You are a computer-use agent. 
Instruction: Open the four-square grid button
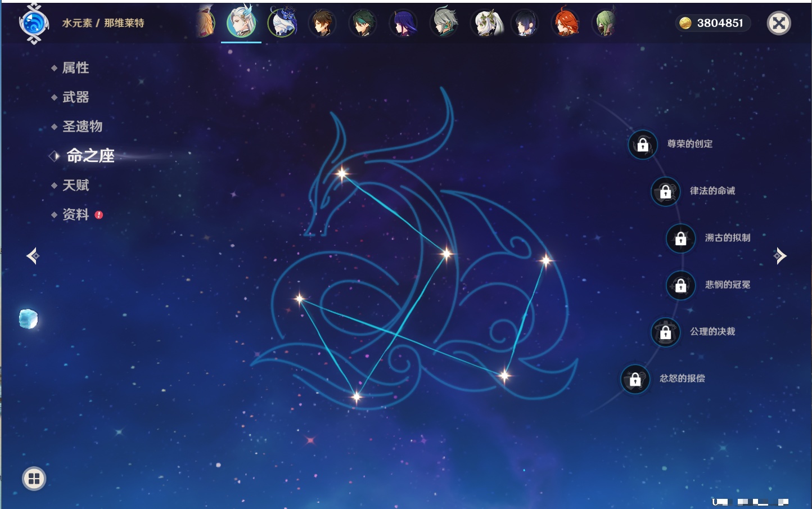34,479
